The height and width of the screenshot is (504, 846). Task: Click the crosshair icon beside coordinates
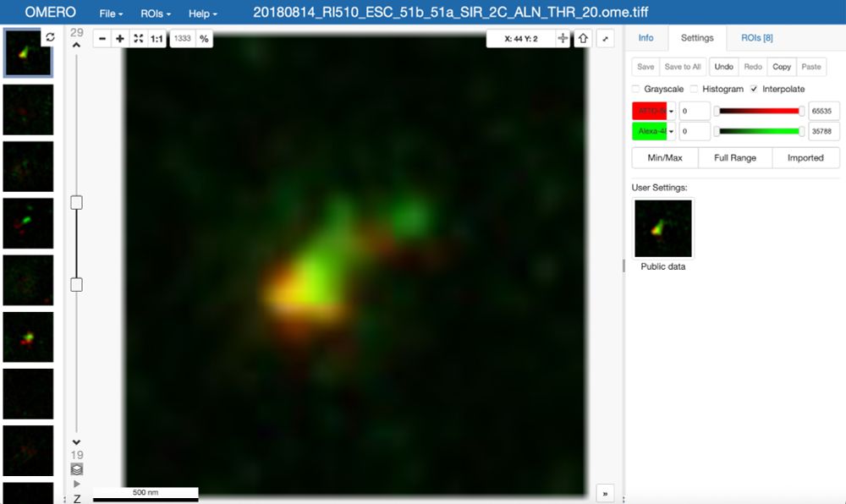pyautogui.click(x=563, y=38)
